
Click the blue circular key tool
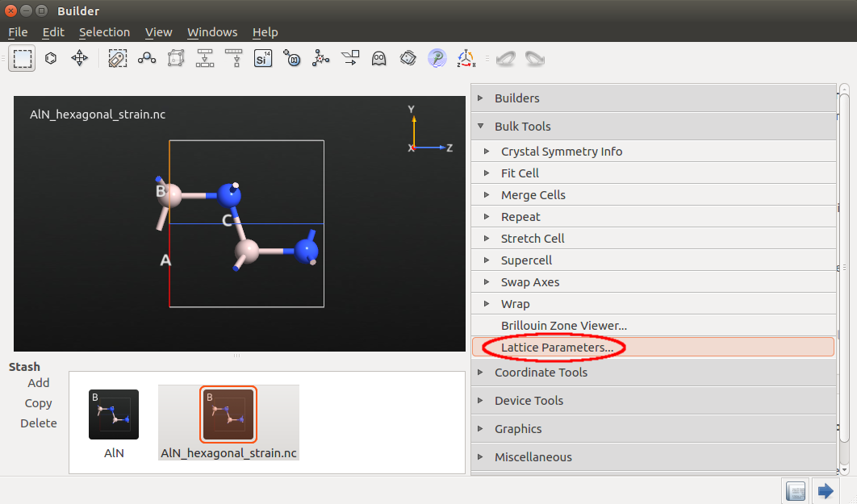[437, 58]
